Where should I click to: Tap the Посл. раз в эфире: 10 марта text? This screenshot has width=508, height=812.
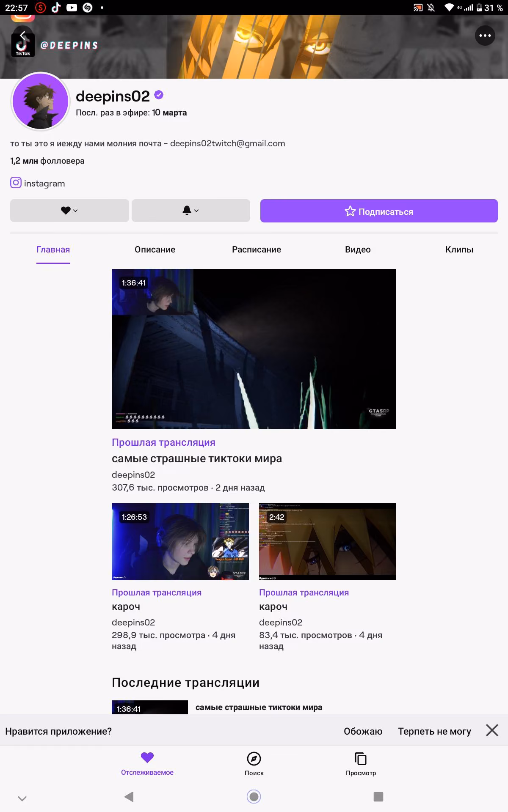coord(131,112)
